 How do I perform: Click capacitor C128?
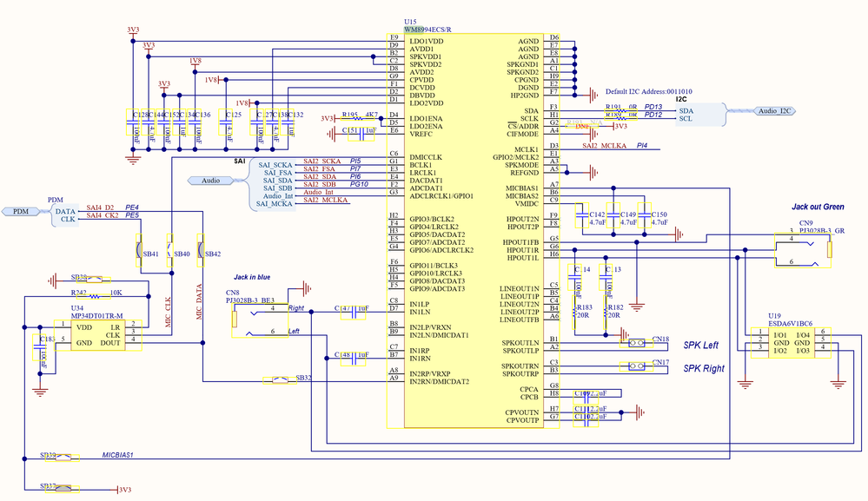133,122
